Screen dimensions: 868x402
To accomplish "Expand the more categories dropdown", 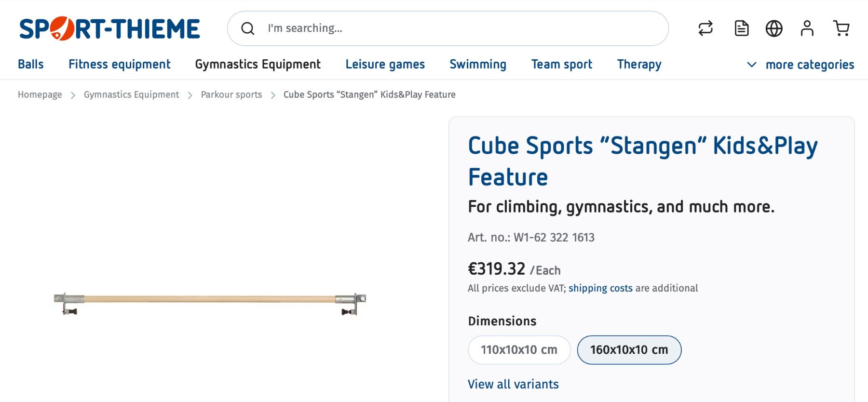I will [x=800, y=65].
